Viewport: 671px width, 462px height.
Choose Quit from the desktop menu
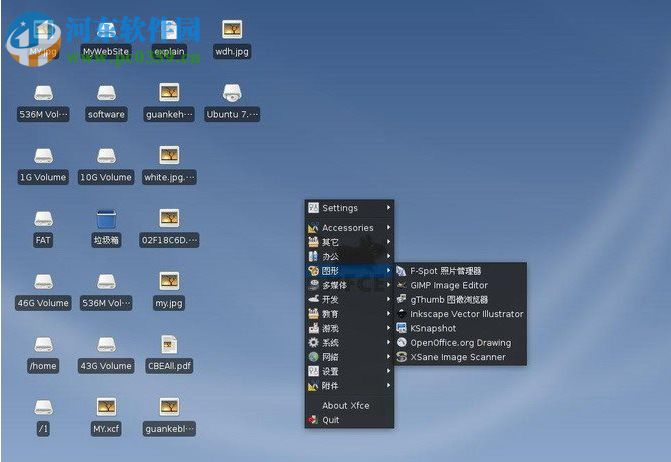tap(349, 420)
